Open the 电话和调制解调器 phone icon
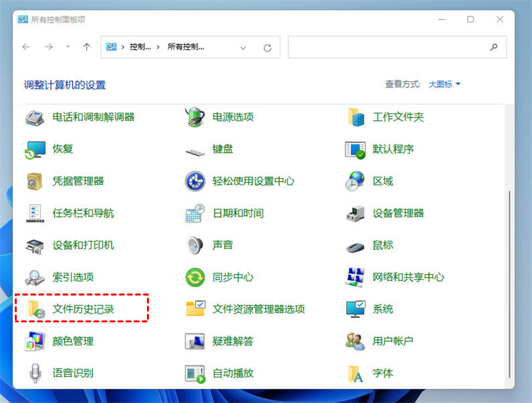The image size is (532, 403). (35, 118)
